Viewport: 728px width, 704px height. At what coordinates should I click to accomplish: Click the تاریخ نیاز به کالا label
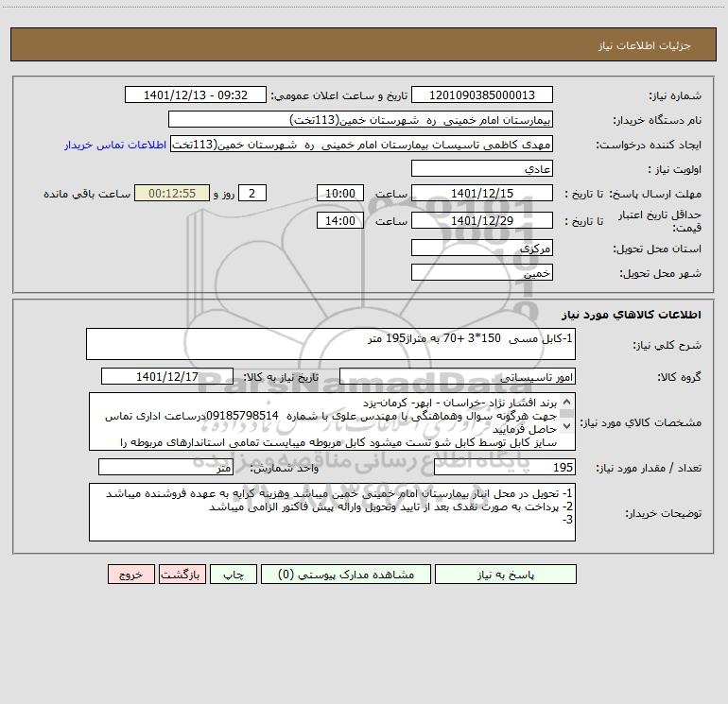(x=282, y=377)
